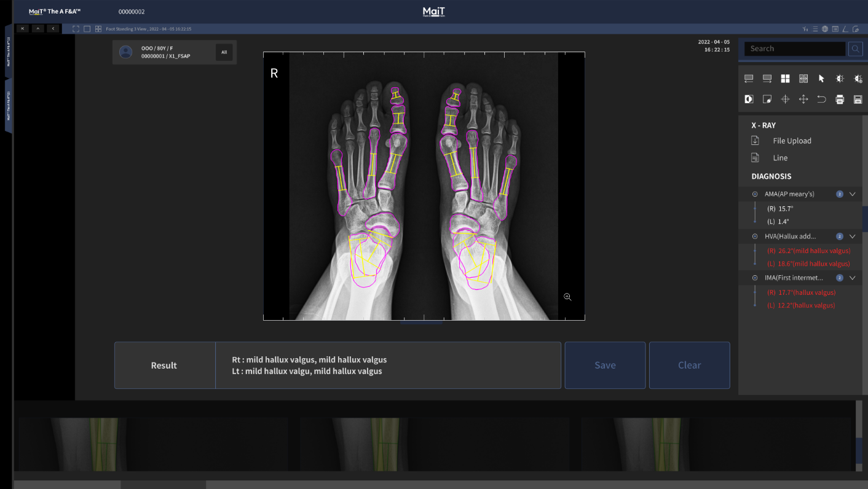This screenshot has width=868, height=489.
Task: Click the crosshair target tool
Action: point(785,100)
